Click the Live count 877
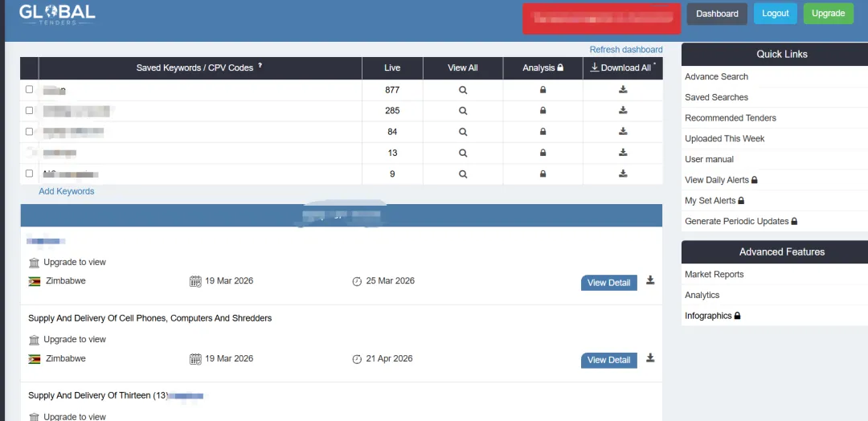The image size is (868, 421). (392, 90)
